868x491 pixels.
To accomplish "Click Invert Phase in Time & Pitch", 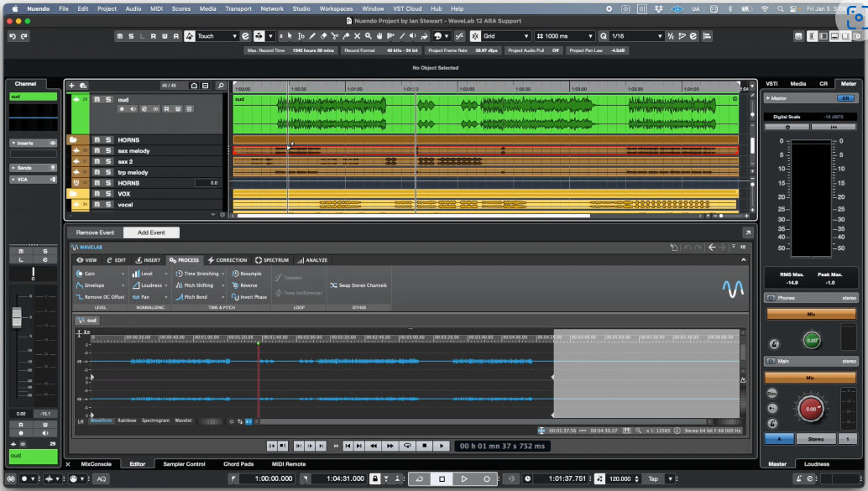I will [249, 297].
